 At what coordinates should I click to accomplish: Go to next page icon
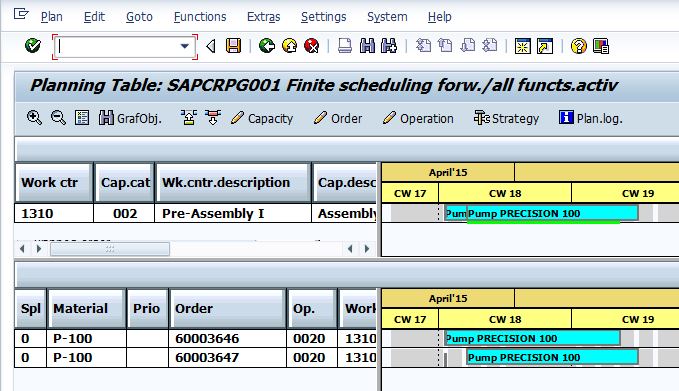coord(468,45)
